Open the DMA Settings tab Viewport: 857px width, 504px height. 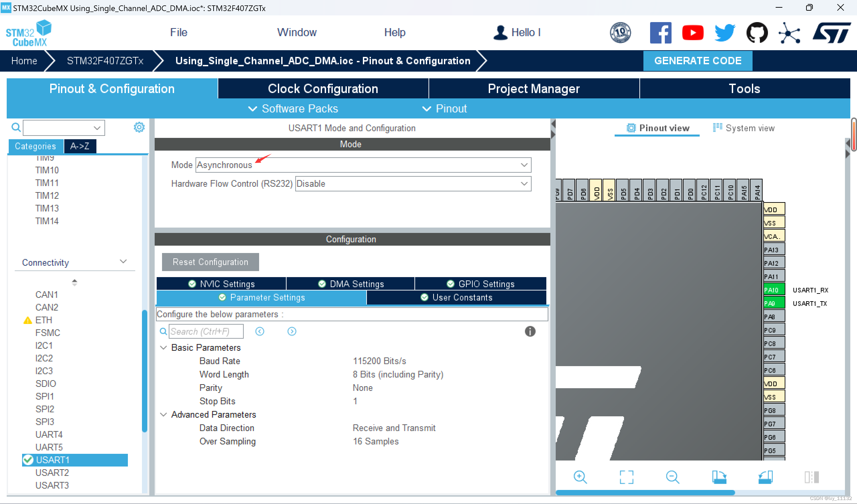coord(350,284)
